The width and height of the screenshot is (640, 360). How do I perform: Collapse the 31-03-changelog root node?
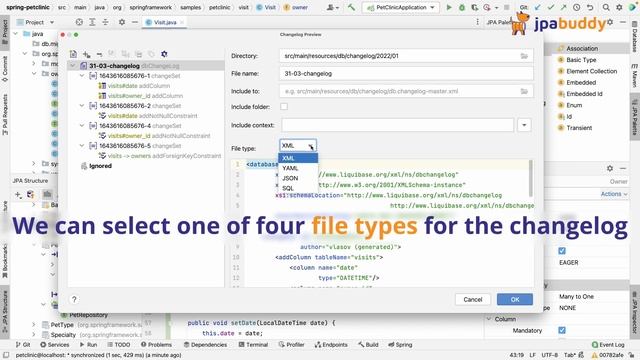(73, 66)
